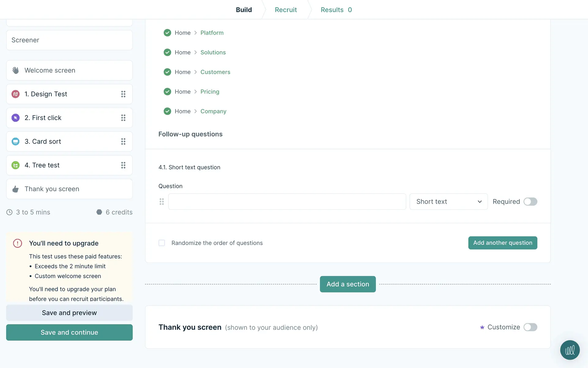Click the Card sort section icon
Viewport: 588px width, 368px height.
pos(16,141)
